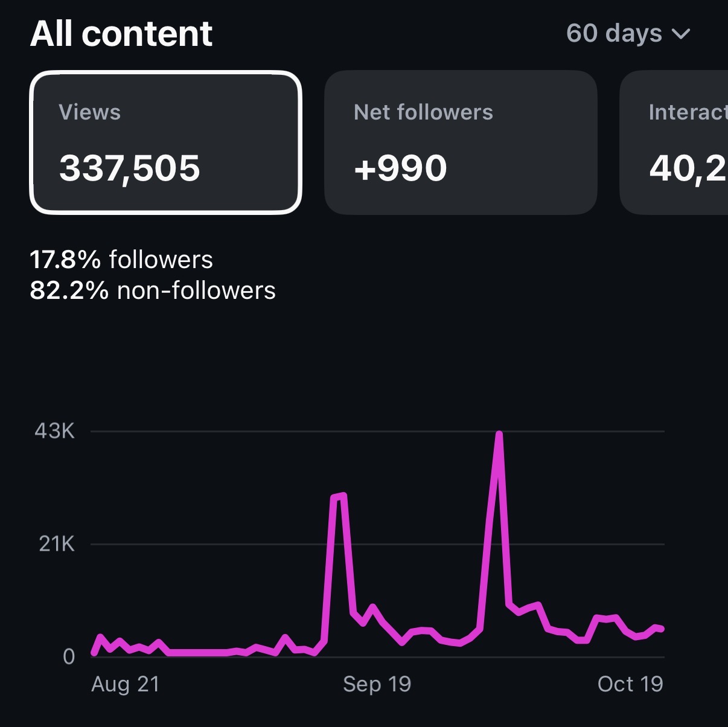Select the 17.8% followers line

coord(121,260)
